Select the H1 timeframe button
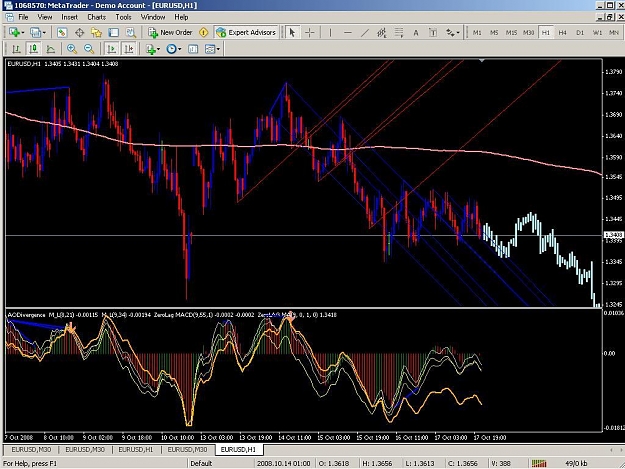Viewport: 625px width, 469px height. coord(546,33)
